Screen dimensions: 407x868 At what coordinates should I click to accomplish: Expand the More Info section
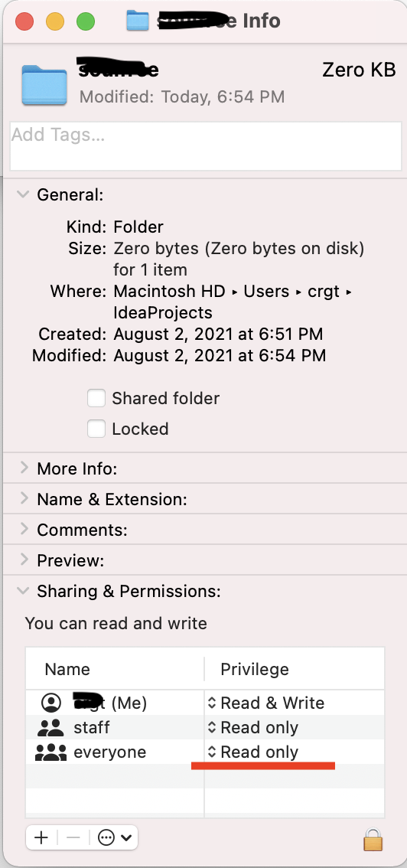(x=24, y=468)
